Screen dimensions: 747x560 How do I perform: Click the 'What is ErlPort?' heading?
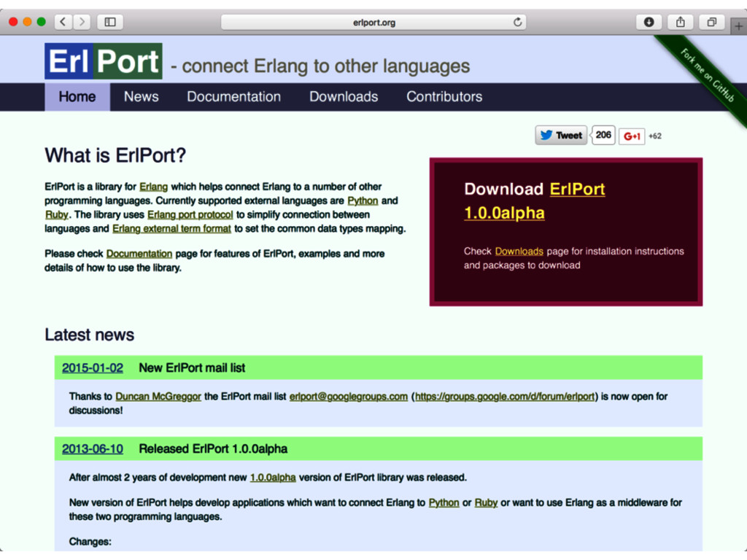115,155
